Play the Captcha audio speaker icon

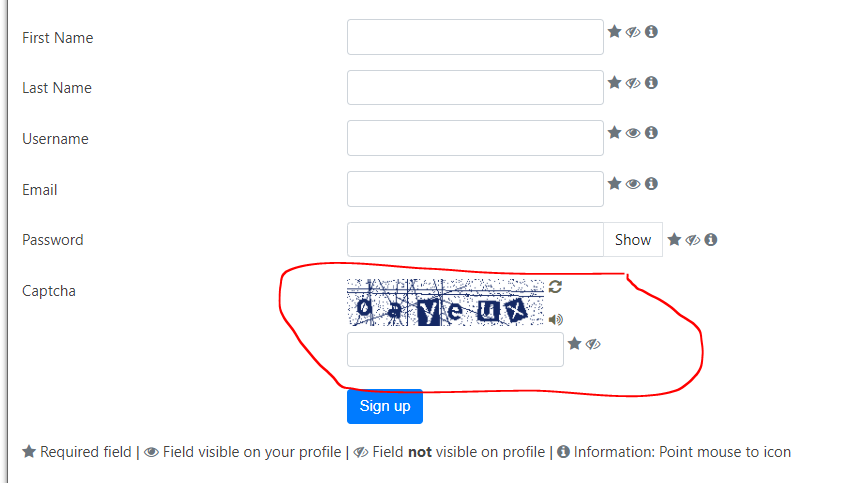[x=556, y=320]
